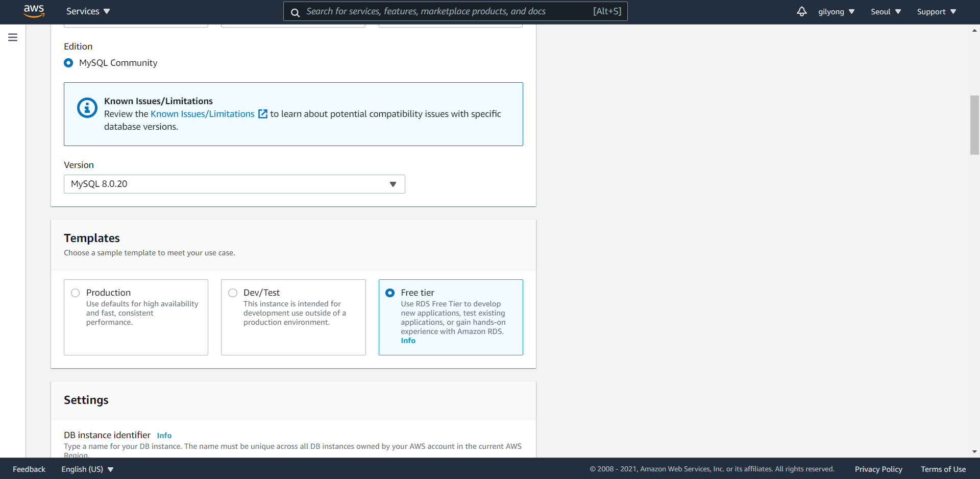This screenshot has height=479, width=980.
Task: Click the Known Issues info circle icon
Action: tap(87, 108)
